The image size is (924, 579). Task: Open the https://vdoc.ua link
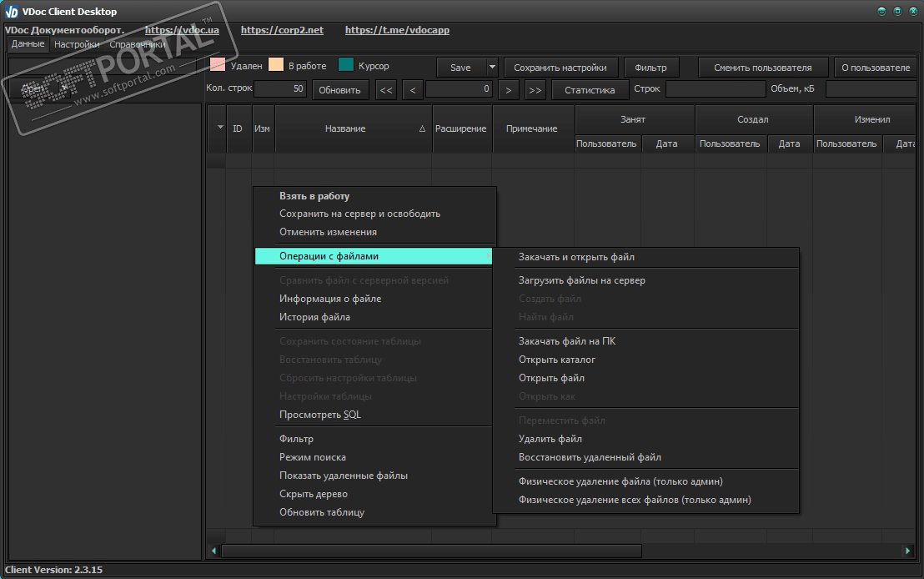(182, 30)
